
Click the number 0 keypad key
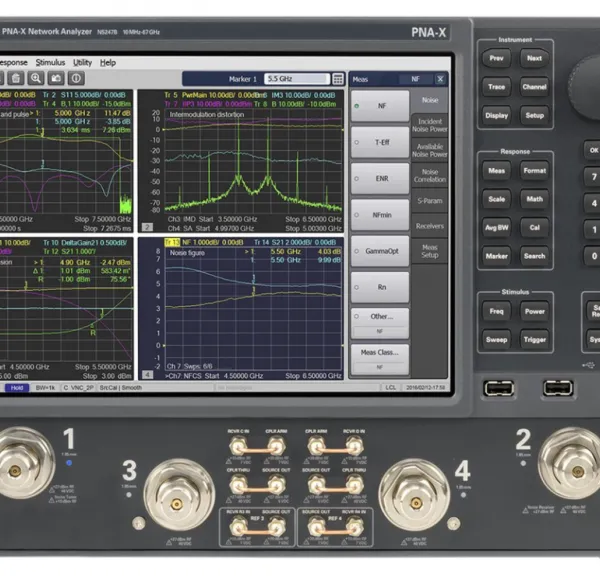click(592, 256)
